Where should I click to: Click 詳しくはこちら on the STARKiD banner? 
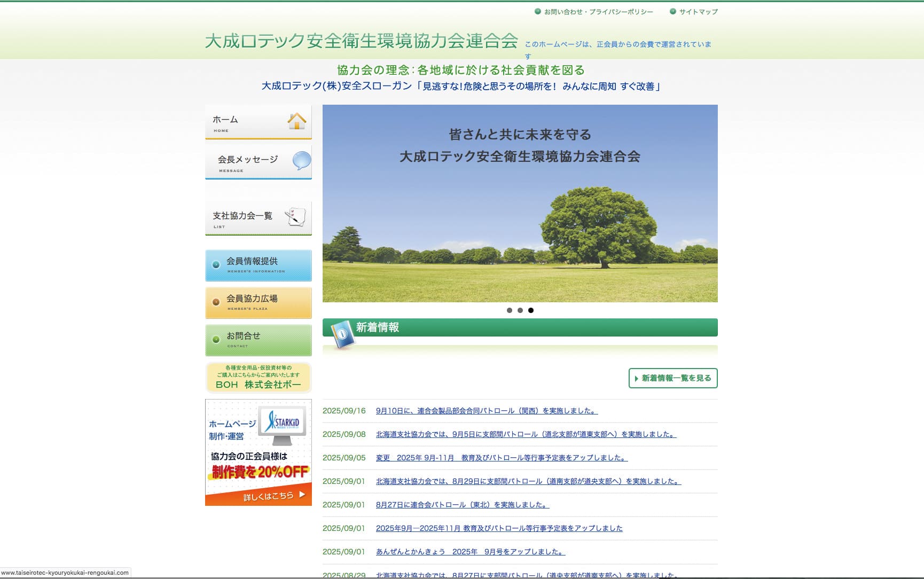click(268, 496)
